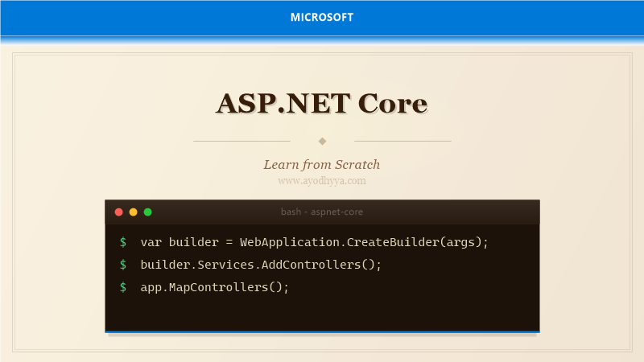Select the 'app.MapControllers();' line

tap(215, 287)
